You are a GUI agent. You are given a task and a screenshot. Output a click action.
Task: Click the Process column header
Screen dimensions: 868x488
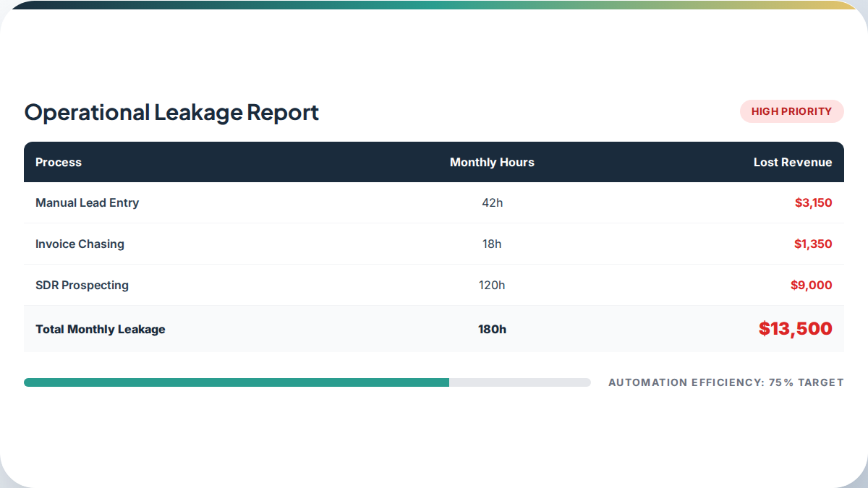click(59, 162)
